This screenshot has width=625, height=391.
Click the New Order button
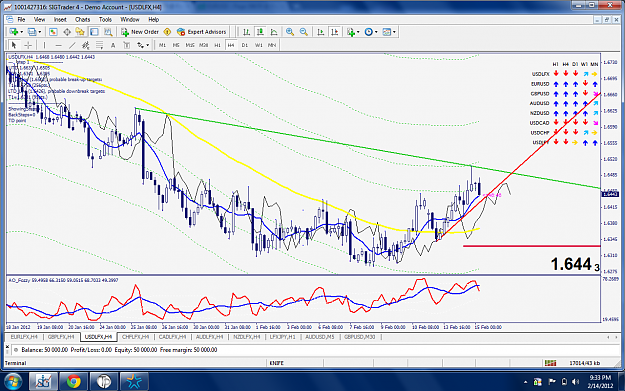click(x=140, y=32)
